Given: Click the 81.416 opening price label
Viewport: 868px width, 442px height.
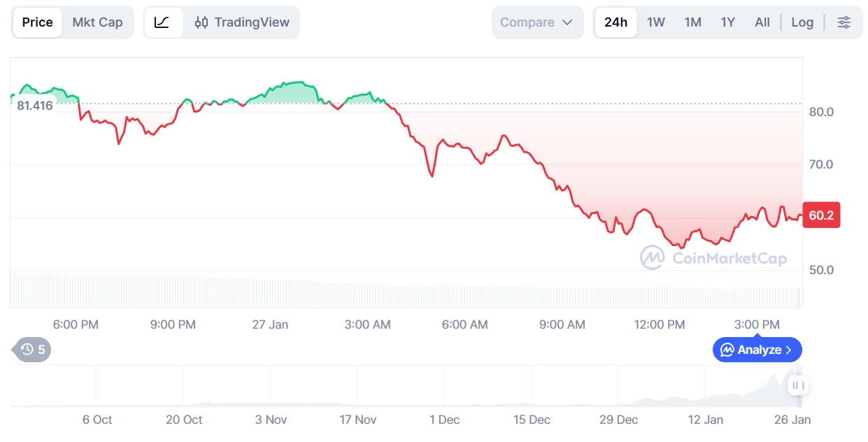Looking at the screenshot, I should [x=35, y=106].
